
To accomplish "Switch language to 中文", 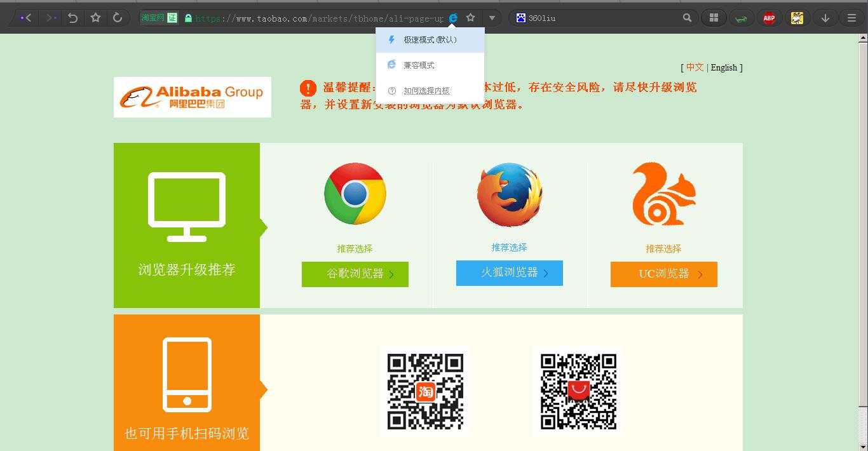I will tap(695, 67).
